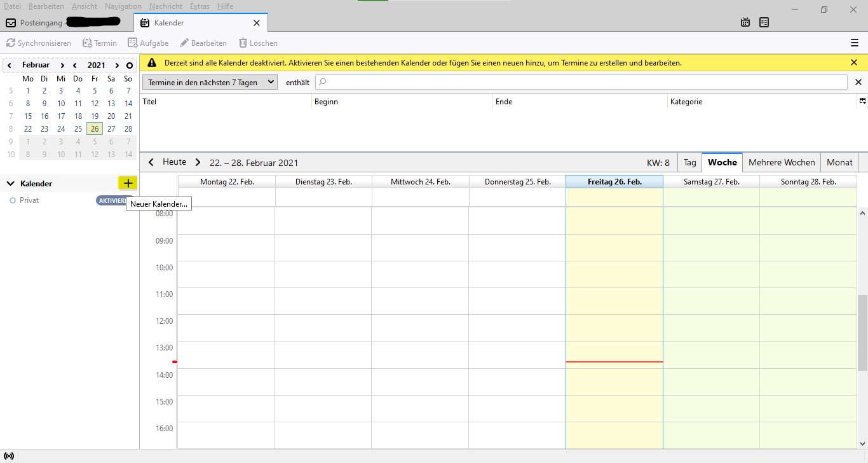Enable the Privat calendar radio toggle
Viewport: 868px width, 463px height.
11,200
